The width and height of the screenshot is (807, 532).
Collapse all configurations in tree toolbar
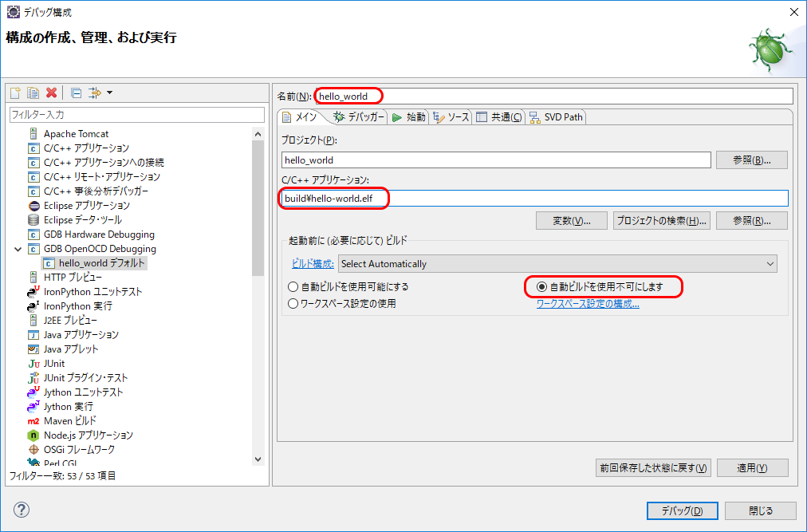pos(77,93)
